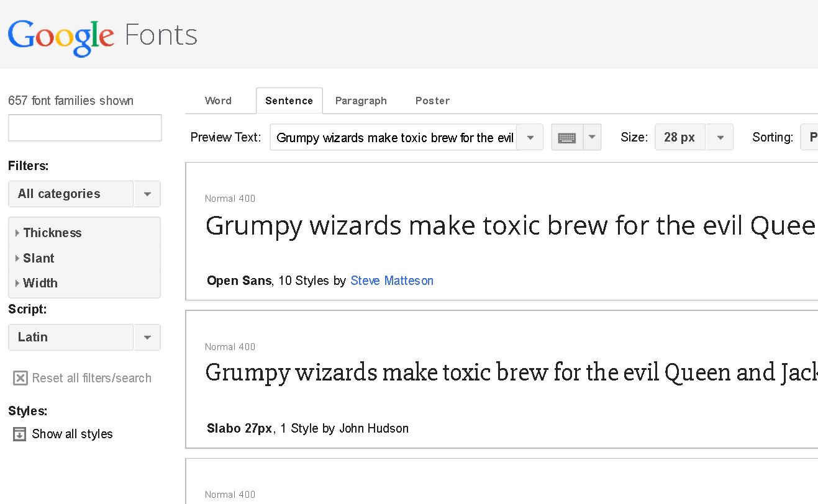The height and width of the screenshot is (504, 818).
Task: Click into the Preview Text input field
Action: (394, 137)
